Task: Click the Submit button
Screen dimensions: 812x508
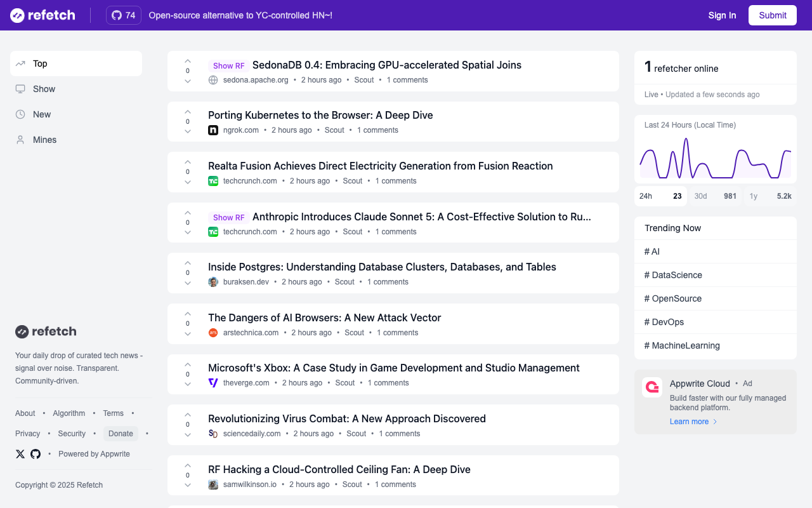Action: (773, 15)
